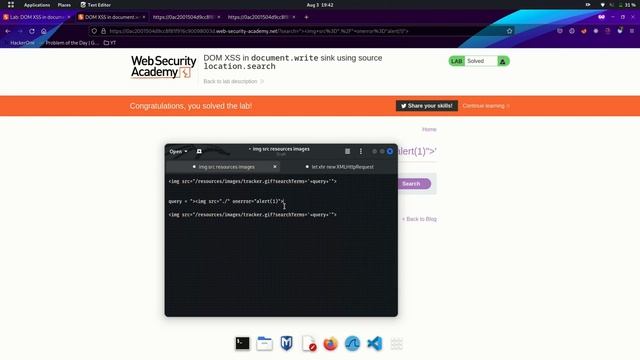Reload the current page
The image size is (640, 360).
[x=32, y=31]
